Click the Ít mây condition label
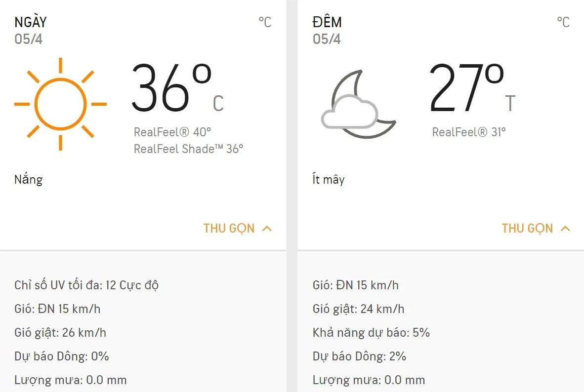The width and height of the screenshot is (584, 392). [328, 179]
